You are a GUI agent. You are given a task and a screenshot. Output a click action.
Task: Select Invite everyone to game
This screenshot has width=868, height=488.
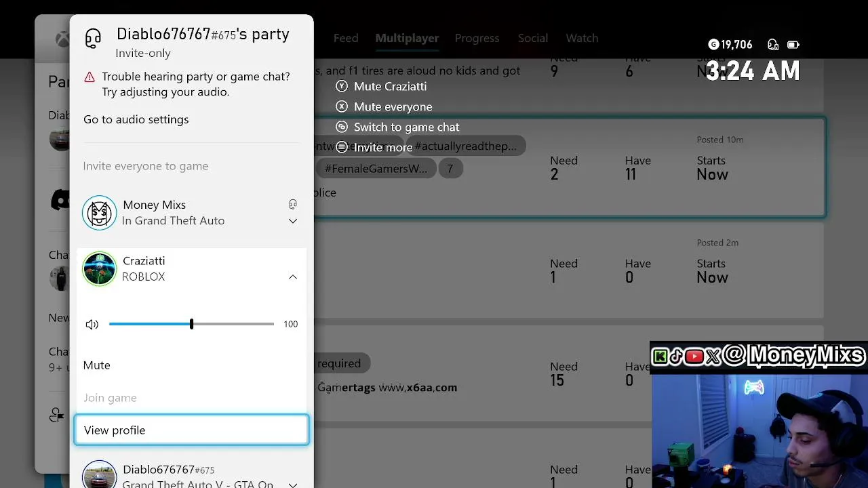tap(146, 166)
